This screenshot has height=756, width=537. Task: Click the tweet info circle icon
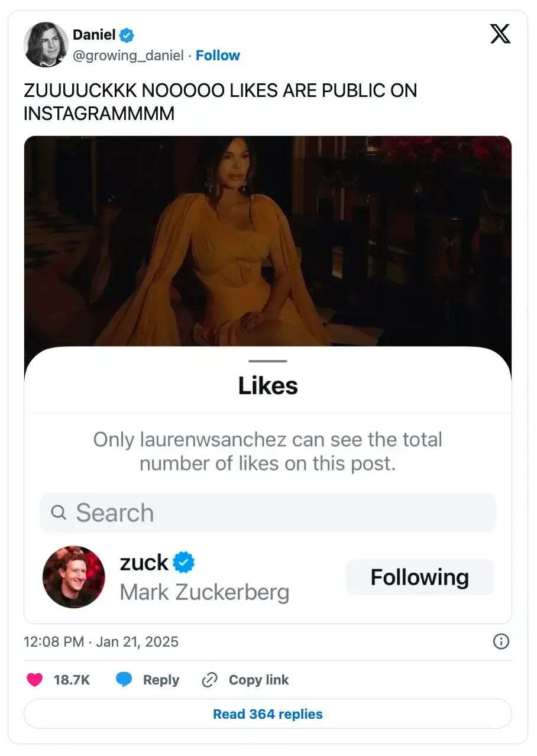501,641
